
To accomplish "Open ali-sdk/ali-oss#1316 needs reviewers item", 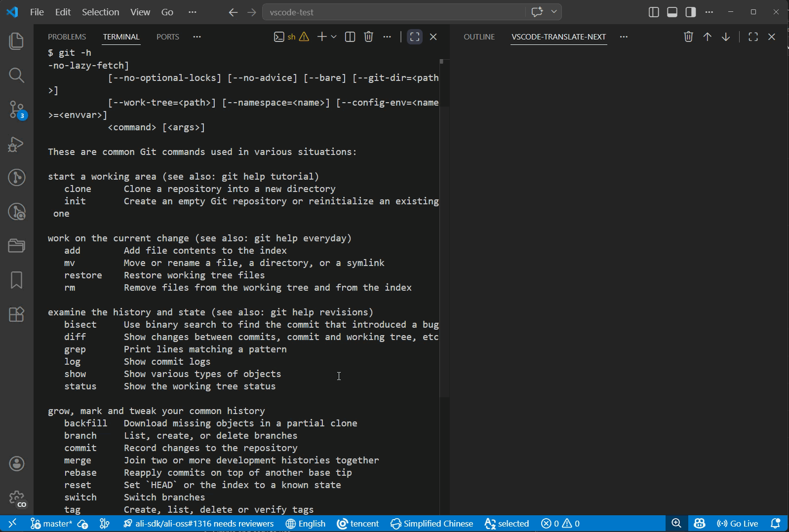I will tap(198, 524).
